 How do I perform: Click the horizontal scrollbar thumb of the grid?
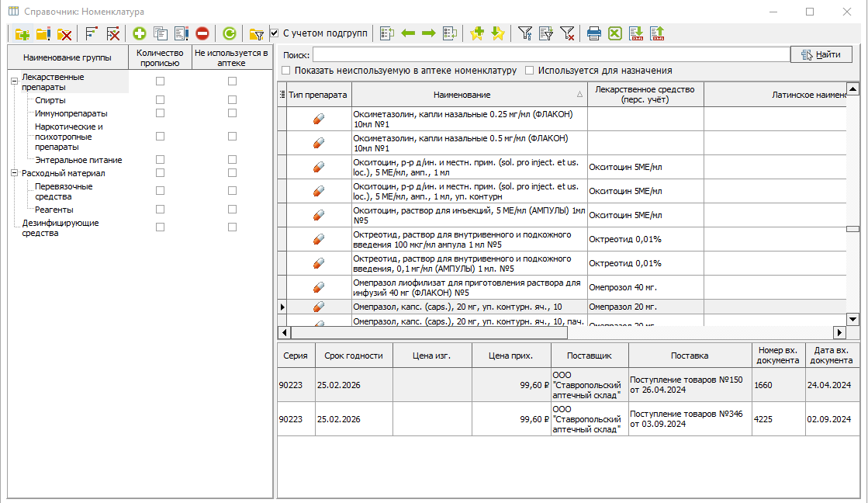[429, 332]
